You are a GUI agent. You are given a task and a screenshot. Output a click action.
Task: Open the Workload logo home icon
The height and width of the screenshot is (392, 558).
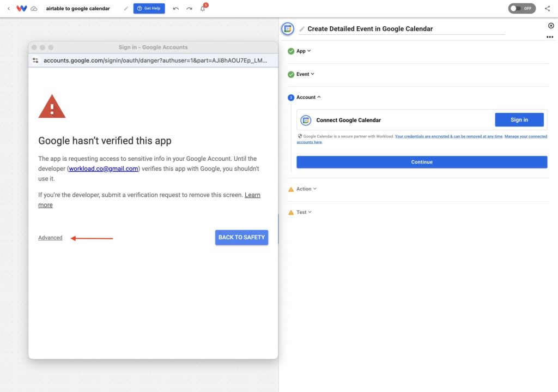[x=21, y=8]
